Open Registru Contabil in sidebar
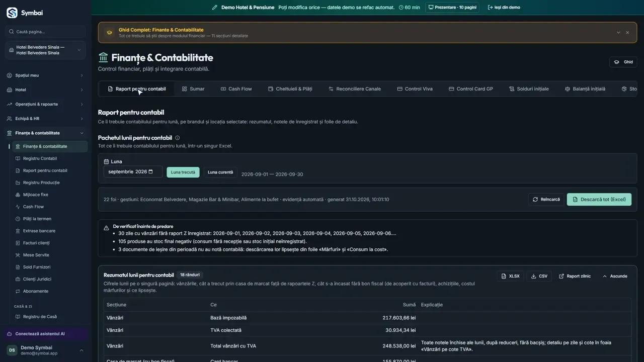The width and height of the screenshot is (644, 362). 49,158
